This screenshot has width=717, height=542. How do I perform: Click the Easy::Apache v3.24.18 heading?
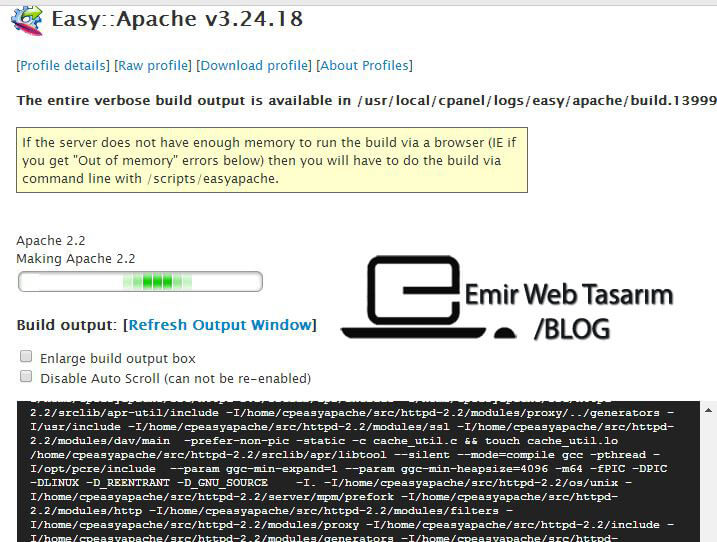(177, 19)
